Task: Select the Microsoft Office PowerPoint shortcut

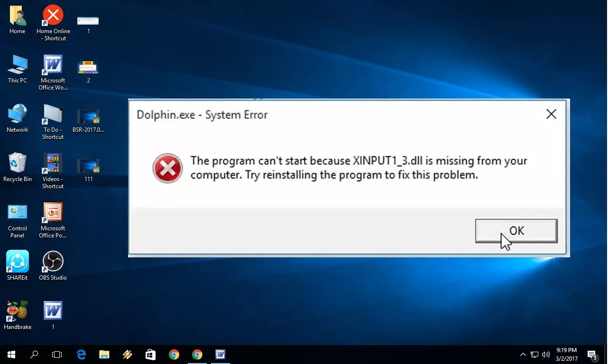Action: [53, 220]
